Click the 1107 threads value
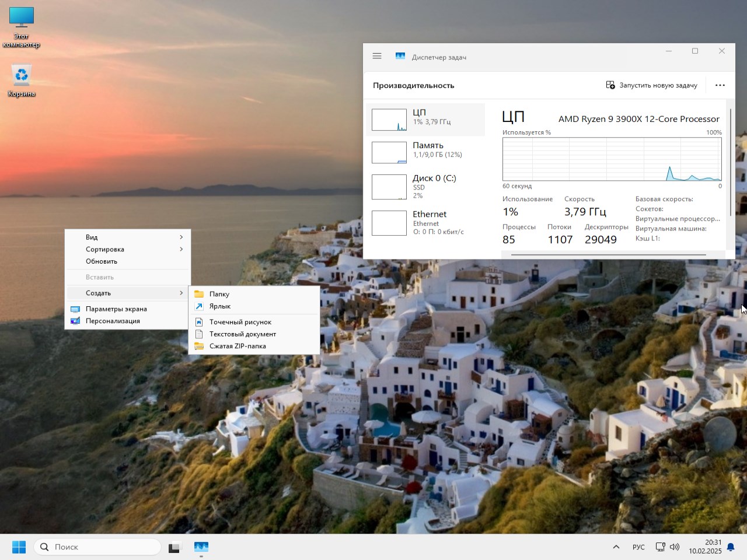The image size is (747, 560). click(x=560, y=240)
